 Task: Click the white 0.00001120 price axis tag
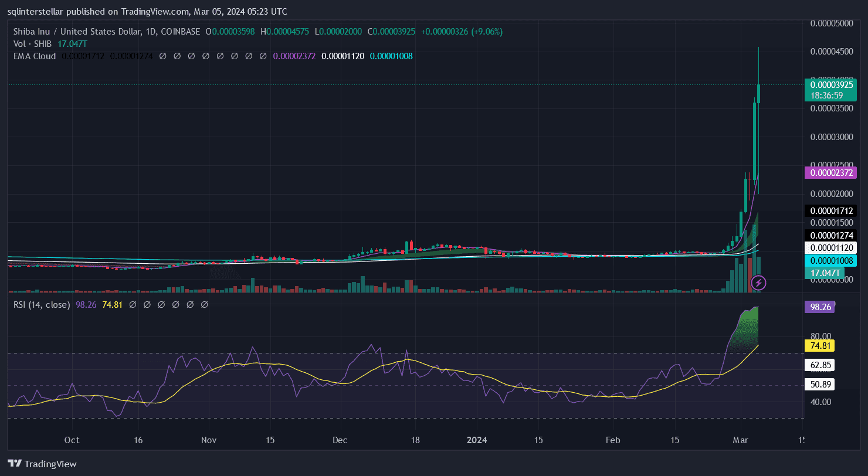click(x=832, y=248)
